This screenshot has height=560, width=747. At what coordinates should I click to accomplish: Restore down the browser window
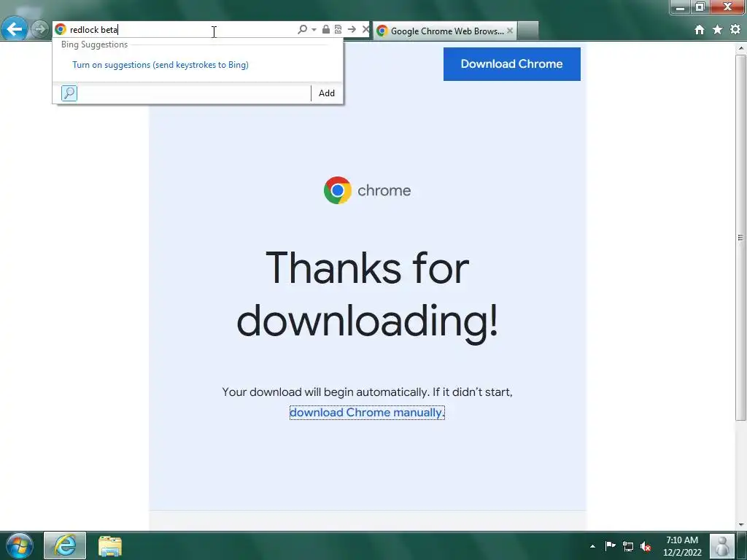coord(700,7)
